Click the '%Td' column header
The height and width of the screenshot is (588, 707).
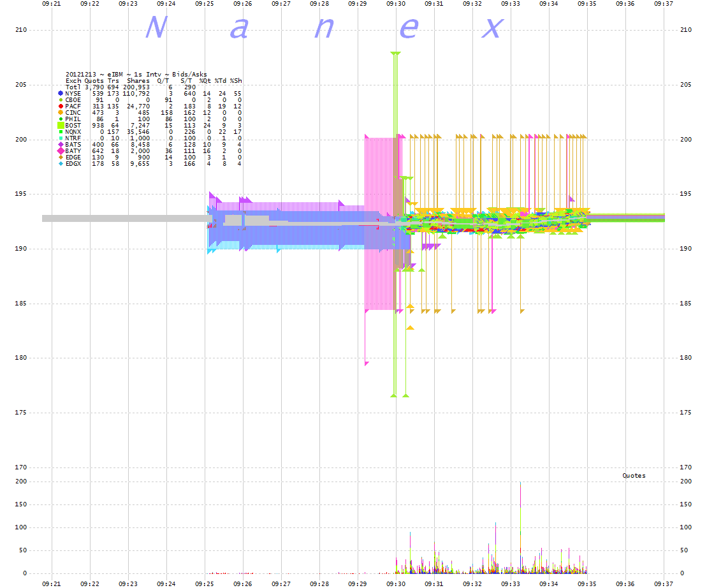[221, 81]
